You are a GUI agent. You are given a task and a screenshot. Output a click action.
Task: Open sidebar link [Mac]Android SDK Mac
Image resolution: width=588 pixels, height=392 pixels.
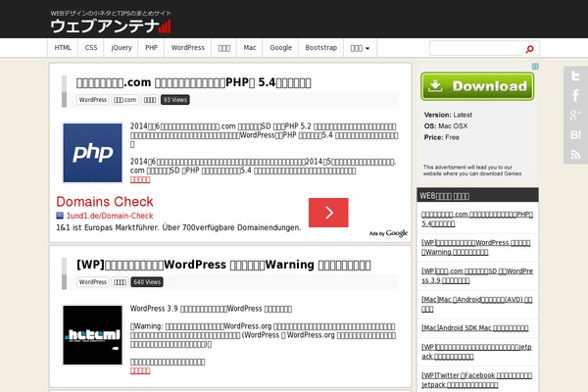pyautogui.click(x=474, y=328)
